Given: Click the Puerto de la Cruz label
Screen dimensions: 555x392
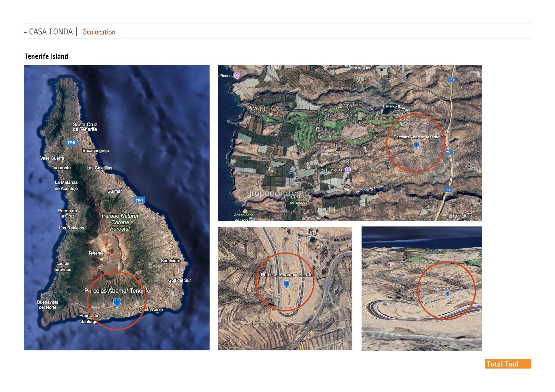Looking at the screenshot, I should [x=67, y=213].
